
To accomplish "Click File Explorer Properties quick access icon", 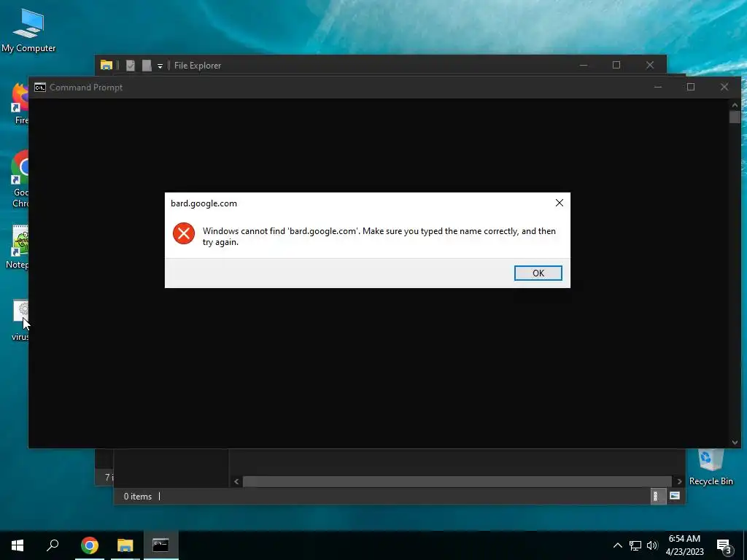I will [x=130, y=65].
